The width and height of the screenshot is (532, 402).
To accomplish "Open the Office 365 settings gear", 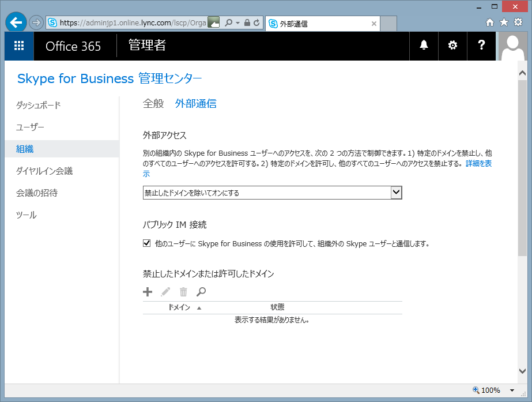I will (452, 45).
